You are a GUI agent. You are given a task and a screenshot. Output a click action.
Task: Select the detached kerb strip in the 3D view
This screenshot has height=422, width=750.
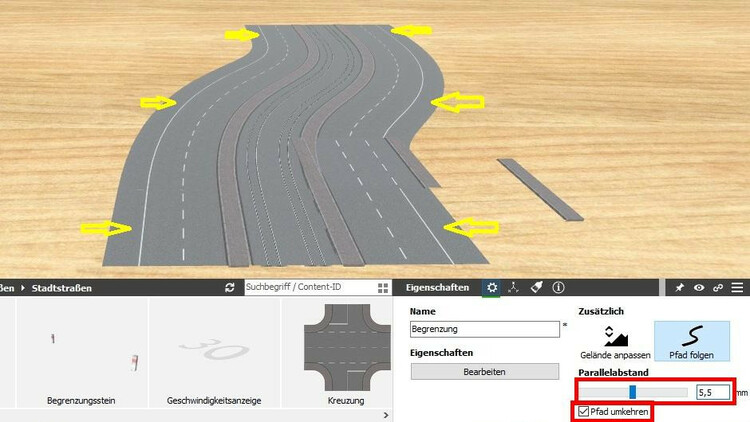(540, 189)
